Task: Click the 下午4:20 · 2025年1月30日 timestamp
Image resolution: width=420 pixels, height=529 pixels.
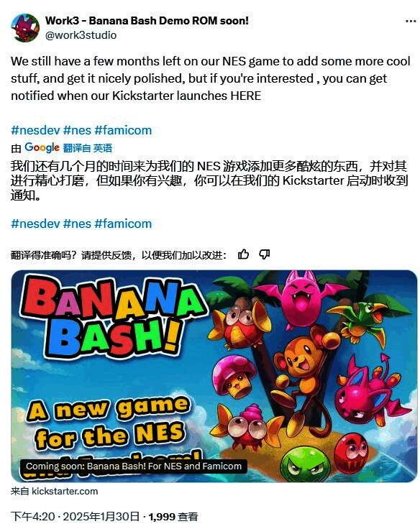Action: click(x=76, y=516)
